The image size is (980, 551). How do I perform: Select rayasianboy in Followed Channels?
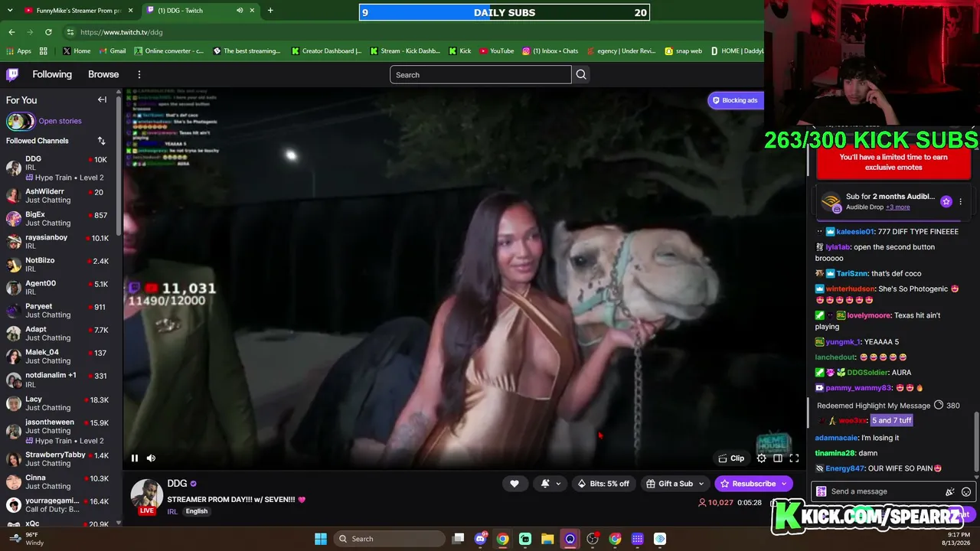tap(59, 242)
